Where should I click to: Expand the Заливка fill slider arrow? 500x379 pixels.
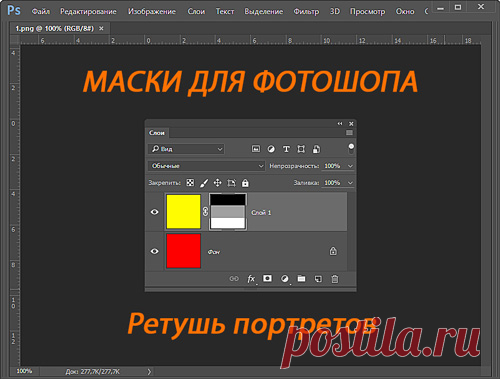(350, 183)
